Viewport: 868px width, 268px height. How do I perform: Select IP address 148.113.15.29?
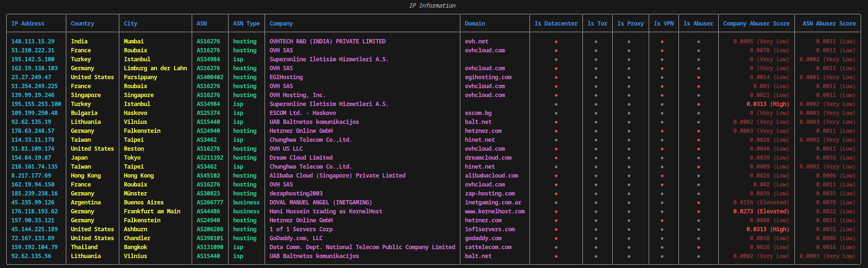[x=33, y=41]
